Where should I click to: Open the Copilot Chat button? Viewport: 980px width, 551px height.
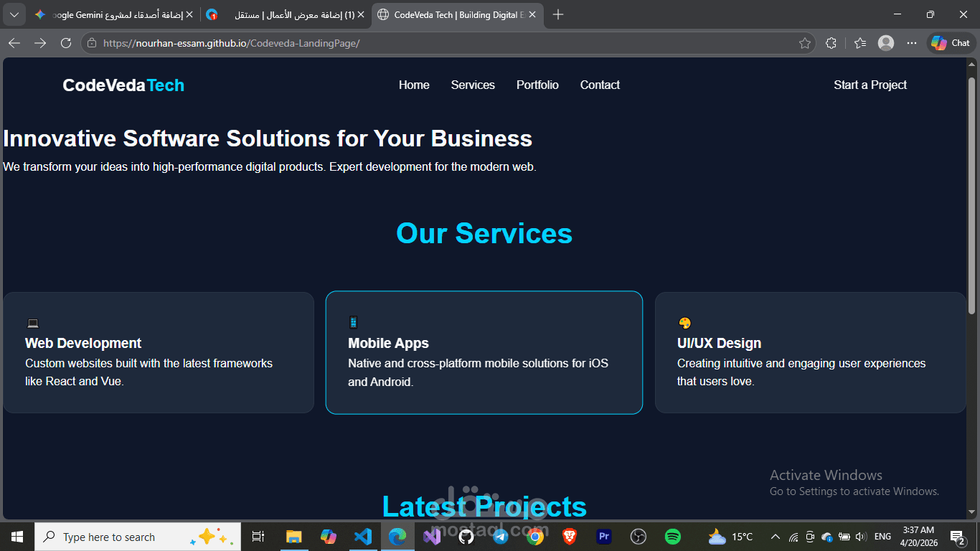tap(951, 43)
